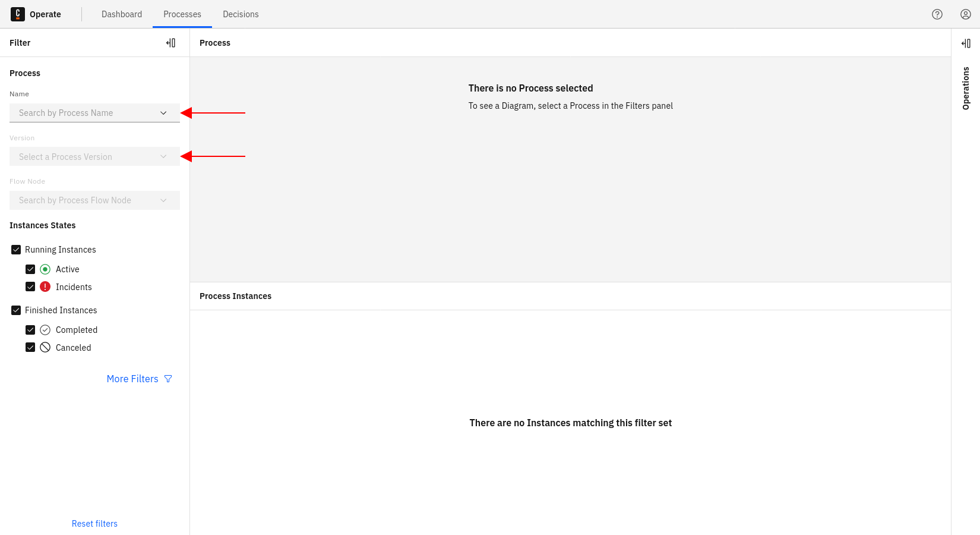This screenshot has width=980, height=535.
Task: Expand the Operations panel icon
Action: [x=966, y=43]
